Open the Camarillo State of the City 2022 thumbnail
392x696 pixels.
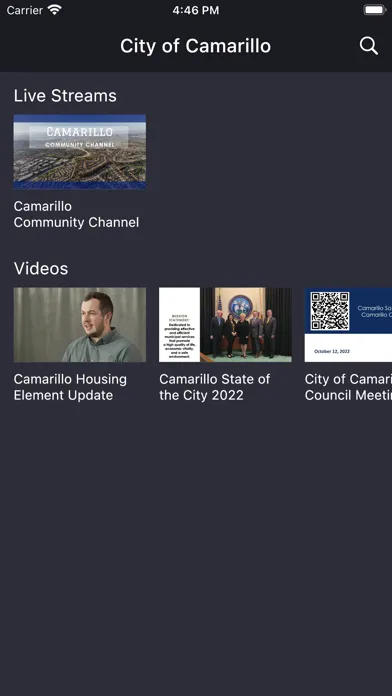pos(225,324)
